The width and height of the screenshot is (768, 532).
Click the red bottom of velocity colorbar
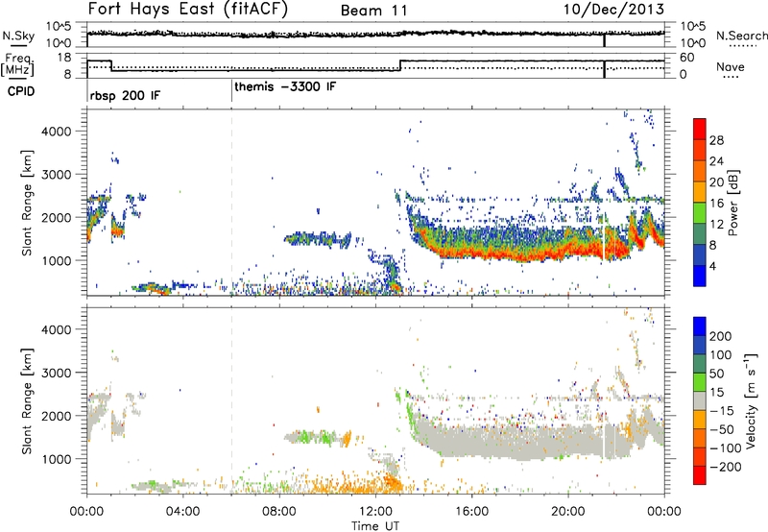[700, 475]
